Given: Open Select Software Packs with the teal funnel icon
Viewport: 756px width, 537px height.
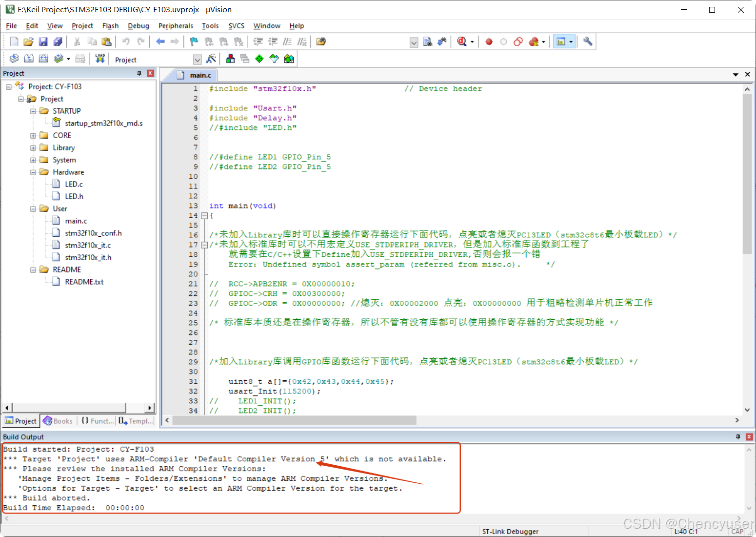Looking at the screenshot, I should pos(274,59).
